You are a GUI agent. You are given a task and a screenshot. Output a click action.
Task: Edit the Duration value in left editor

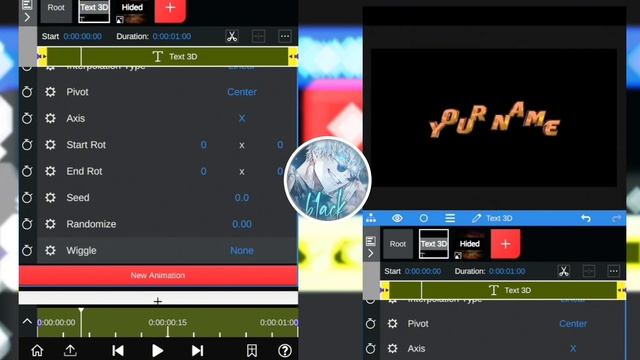coord(171,36)
